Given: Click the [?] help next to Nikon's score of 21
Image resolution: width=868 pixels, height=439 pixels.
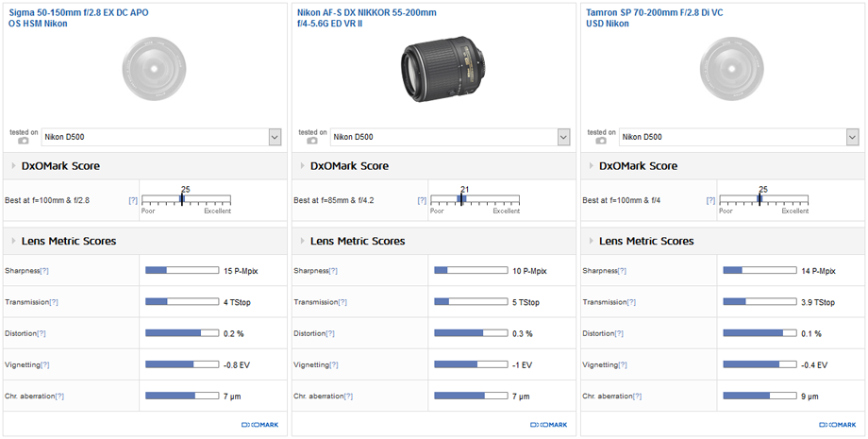Looking at the screenshot, I should [x=422, y=200].
